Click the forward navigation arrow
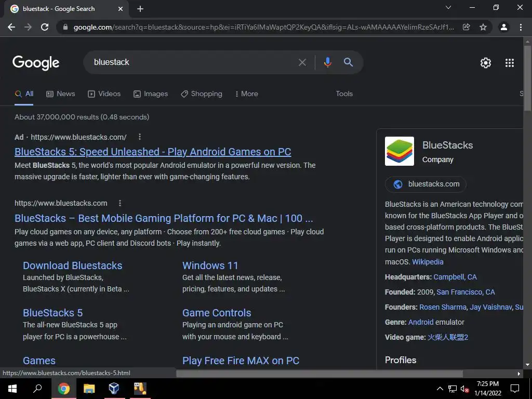 coord(28,27)
